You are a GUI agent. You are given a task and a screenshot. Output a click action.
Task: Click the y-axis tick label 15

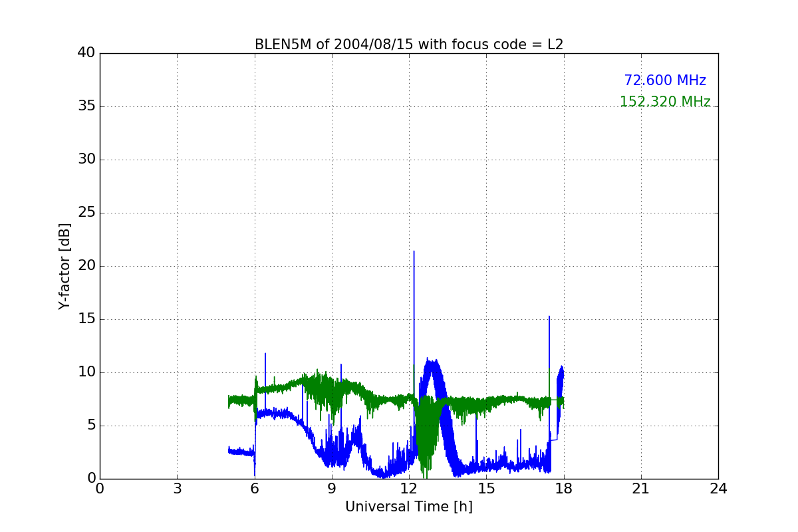tap(86, 319)
